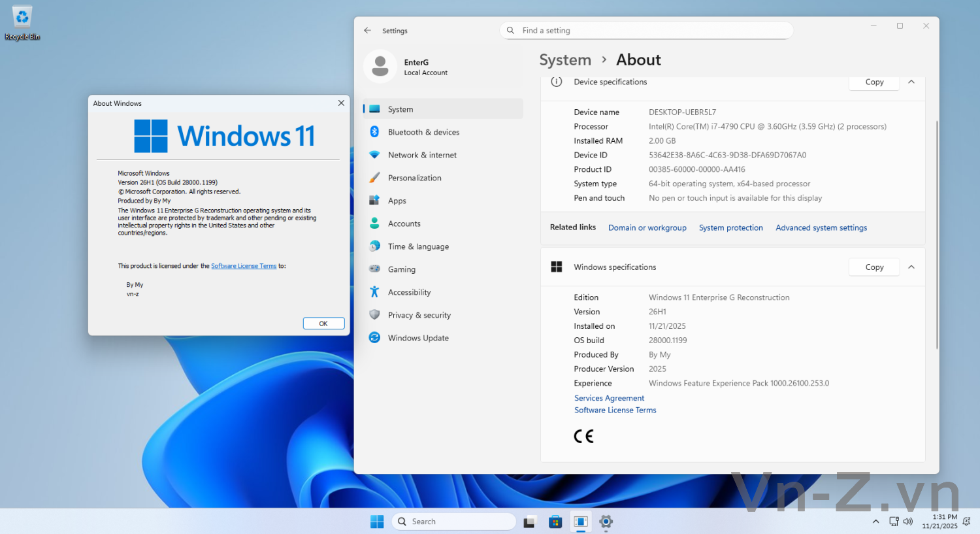This screenshot has height=534, width=980.
Task: Open Microsoft Store from the taskbar
Action: 555,522
